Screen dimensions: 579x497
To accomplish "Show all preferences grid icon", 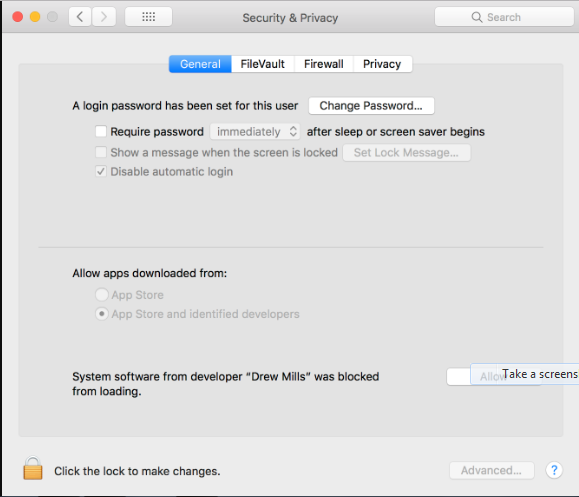I will (148, 17).
